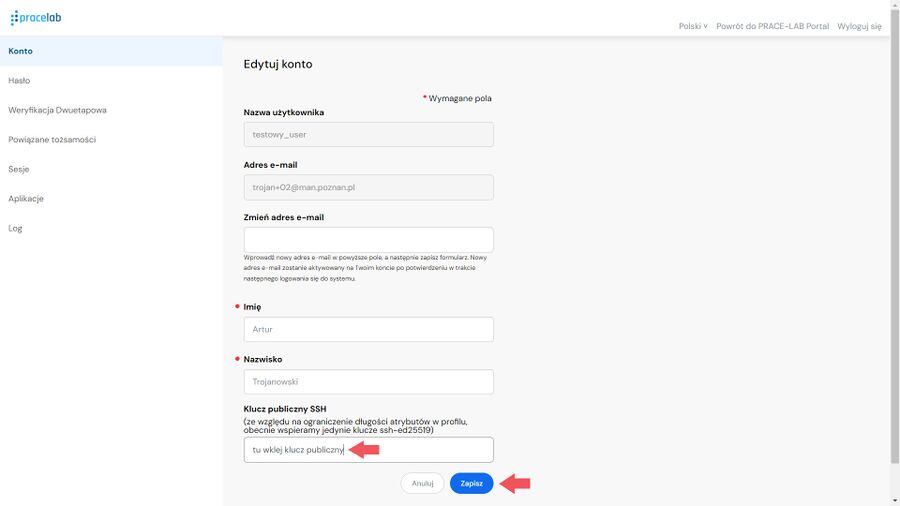Click Wyloguj się to log out

click(x=859, y=26)
